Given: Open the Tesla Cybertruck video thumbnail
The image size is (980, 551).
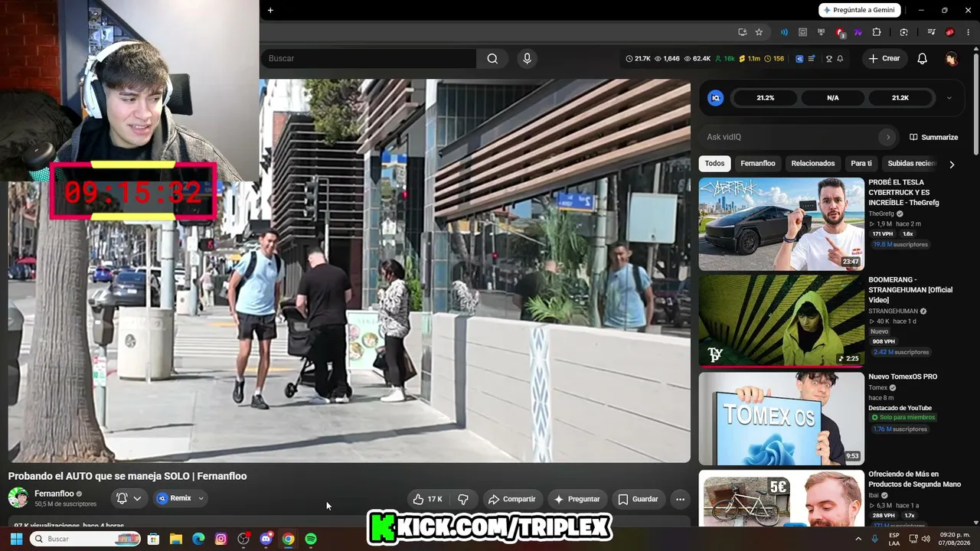Looking at the screenshot, I should tap(781, 224).
